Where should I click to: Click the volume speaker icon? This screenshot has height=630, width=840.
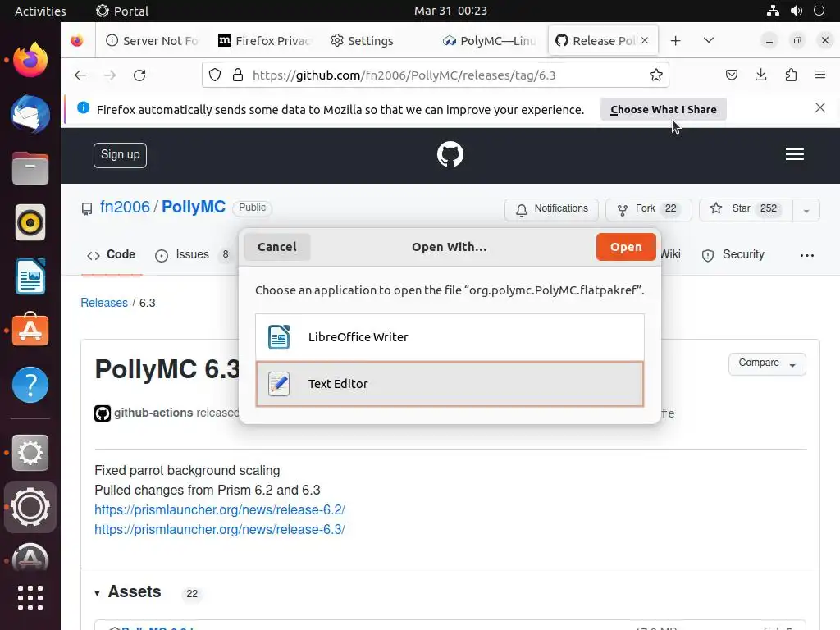tap(796, 11)
